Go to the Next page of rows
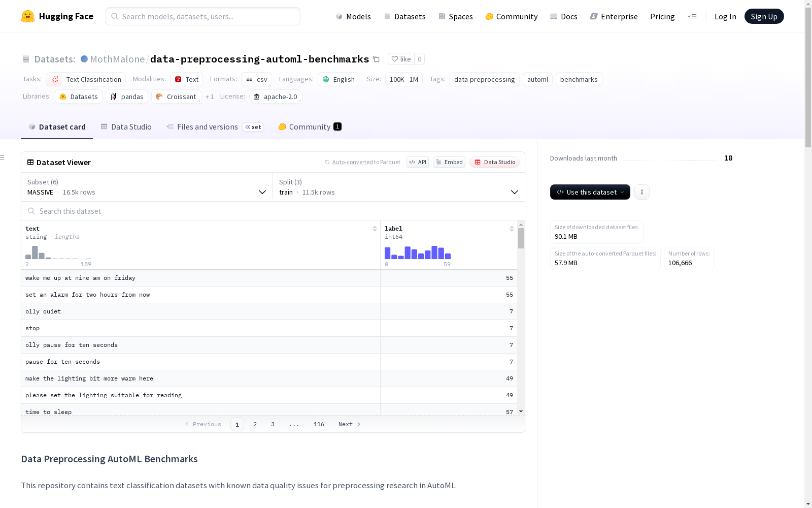The height and width of the screenshot is (508, 812). point(349,424)
